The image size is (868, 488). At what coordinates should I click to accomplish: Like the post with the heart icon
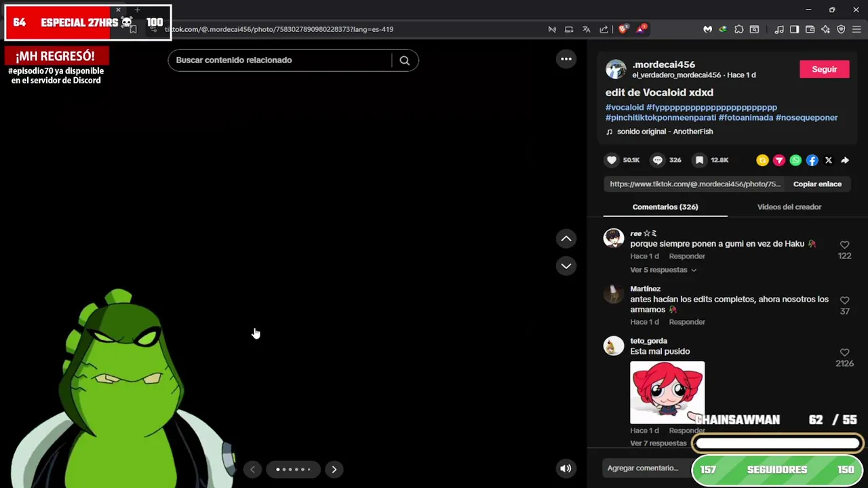click(612, 160)
